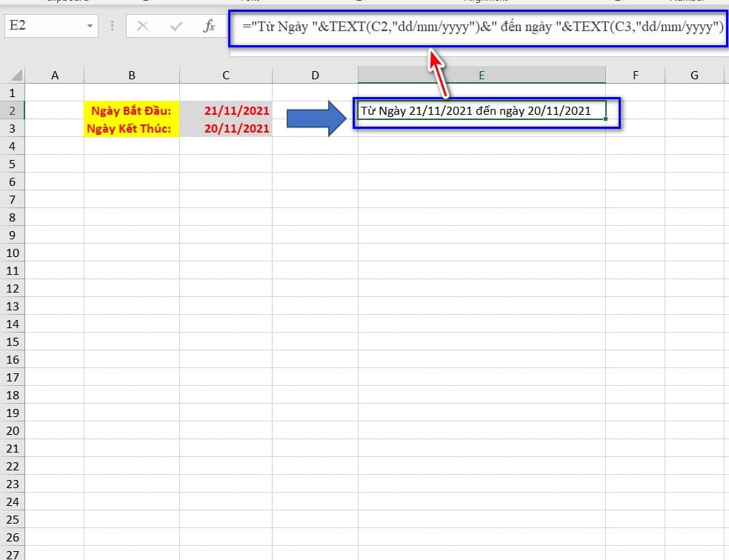Click into the Name Box showing E2
Image resolution: width=729 pixels, height=560 pixels.
pos(43,27)
